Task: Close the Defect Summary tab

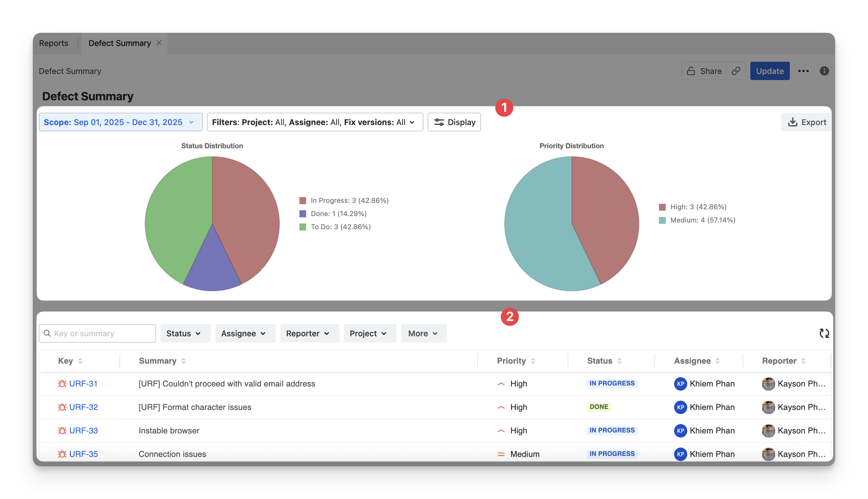Action: 159,43
